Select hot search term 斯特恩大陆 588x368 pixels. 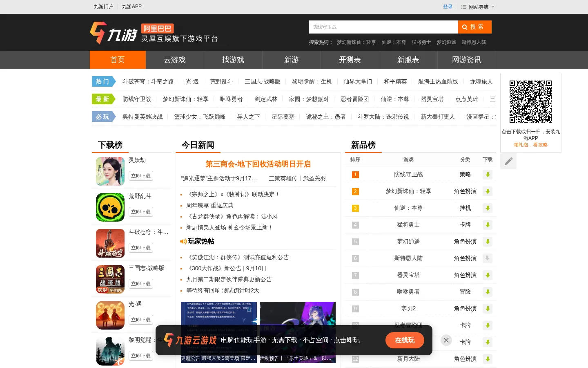pos(474,42)
